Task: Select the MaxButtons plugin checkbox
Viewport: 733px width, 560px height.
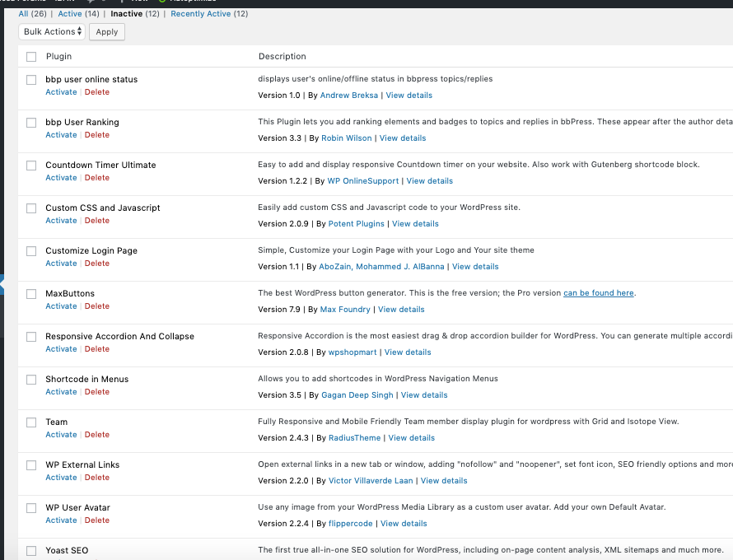Action: point(31,294)
